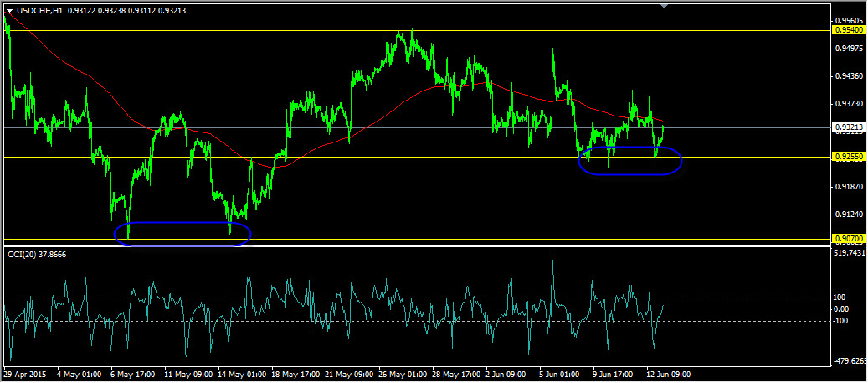The height and width of the screenshot is (383, 868).
Task: Click the 5 Jun 01:00 time label
Action: pyautogui.click(x=560, y=373)
